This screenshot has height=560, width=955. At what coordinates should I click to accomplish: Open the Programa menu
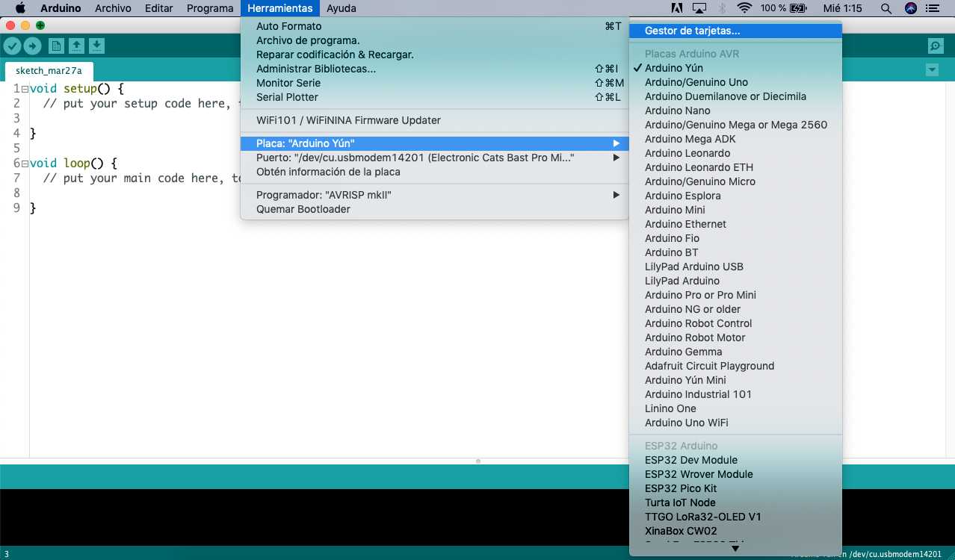[x=210, y=8]
